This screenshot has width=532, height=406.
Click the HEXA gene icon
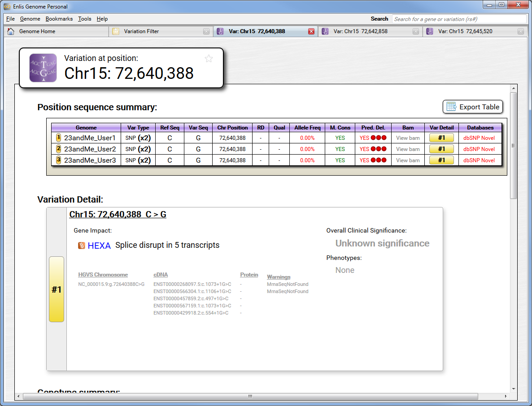[x=82, y=246]
